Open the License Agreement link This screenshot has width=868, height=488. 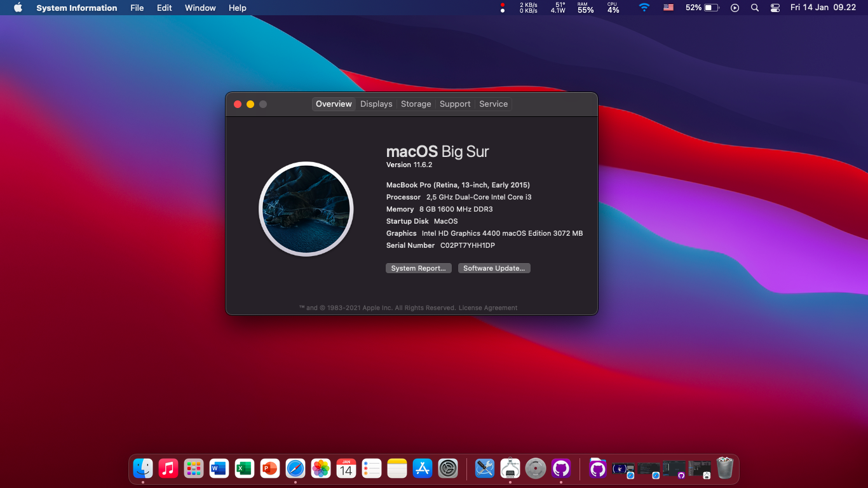click(x=488, y=308)
